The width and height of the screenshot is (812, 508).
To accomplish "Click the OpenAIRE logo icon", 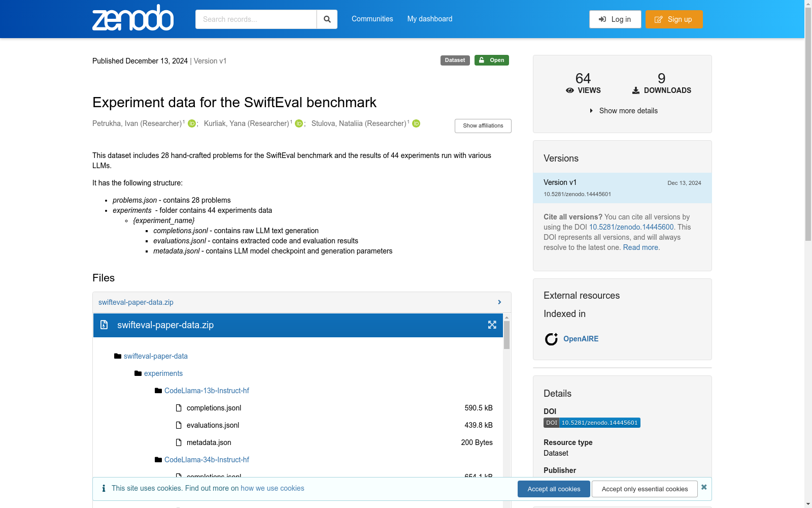I will point(551,339).
